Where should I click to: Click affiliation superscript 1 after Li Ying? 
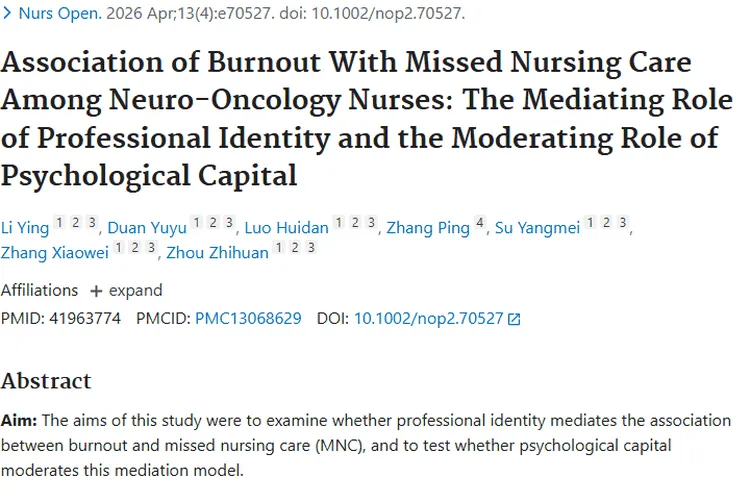(x=58, y=222)
